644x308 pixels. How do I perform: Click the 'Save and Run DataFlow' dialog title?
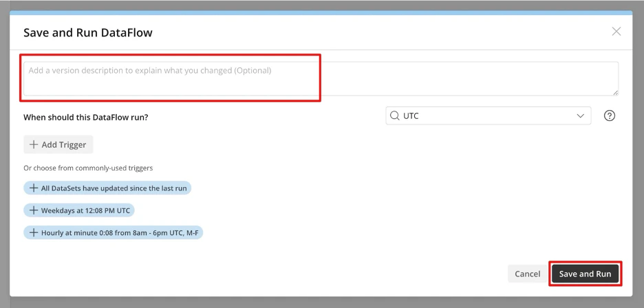[88, 32]
